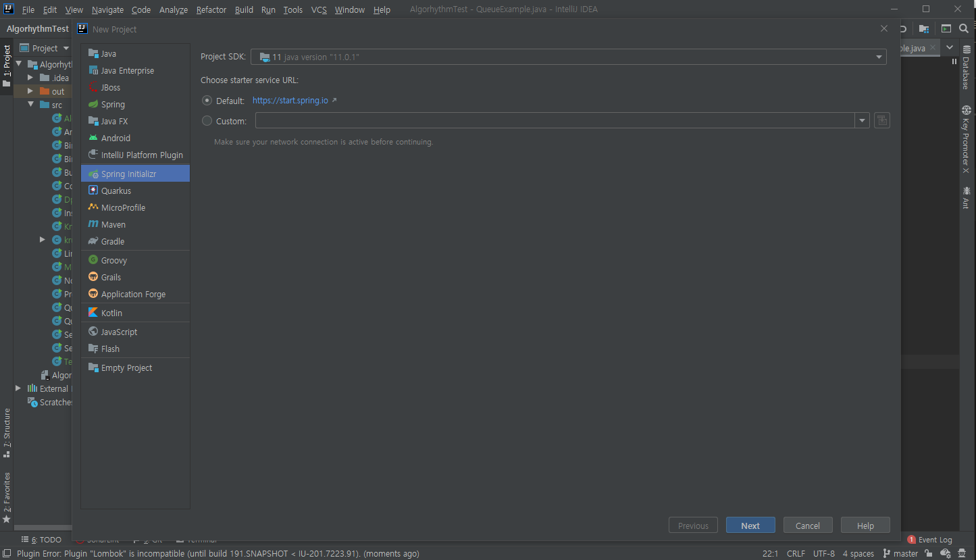Click the 4 spaces indent entry
The height and width of the screenshot is (560, 976).
tap(858, 553)
